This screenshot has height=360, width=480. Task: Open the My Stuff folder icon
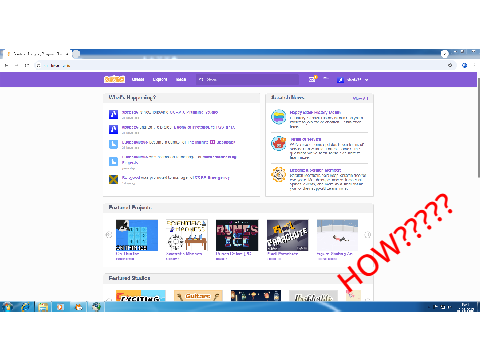[326, 79]
